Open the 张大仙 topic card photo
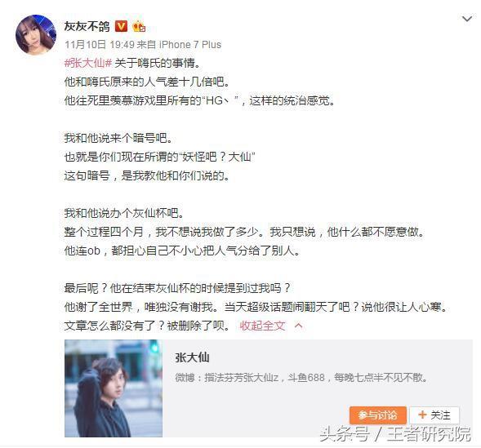 [114, 388]
